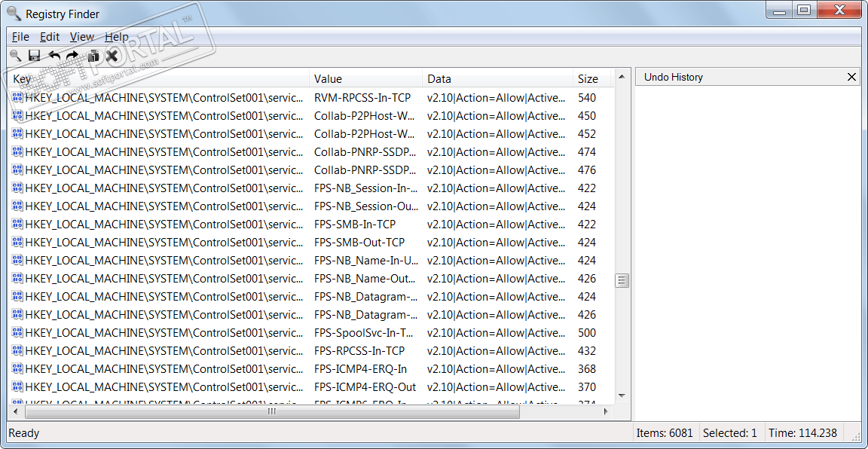Open the Edit menu
868x449 pixels.
[49, 37]
